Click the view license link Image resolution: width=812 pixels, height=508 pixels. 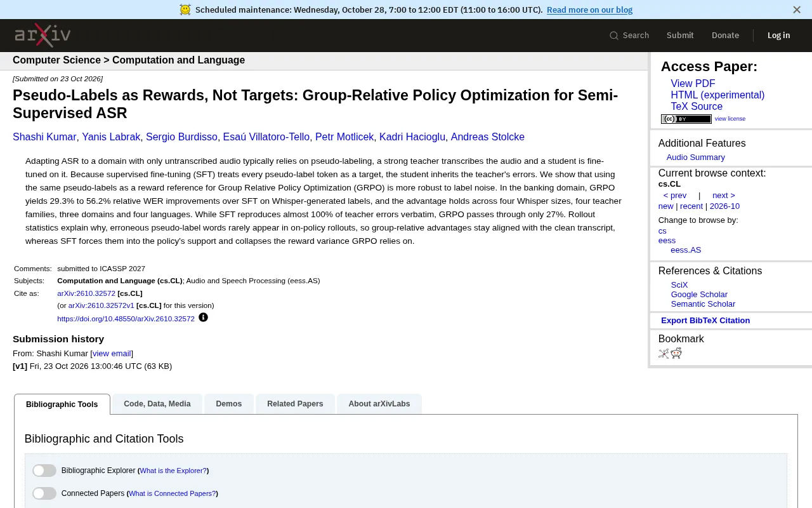click(x=730, y=119)
